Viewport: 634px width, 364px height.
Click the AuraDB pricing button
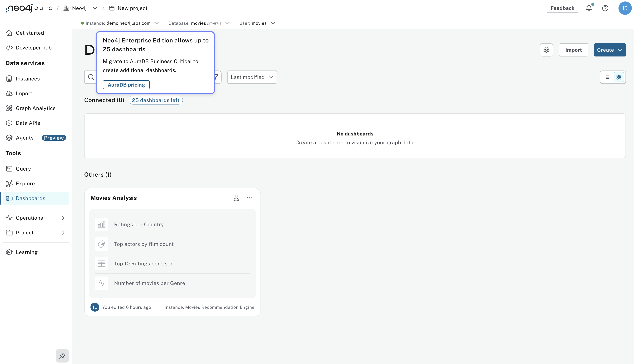126,85
